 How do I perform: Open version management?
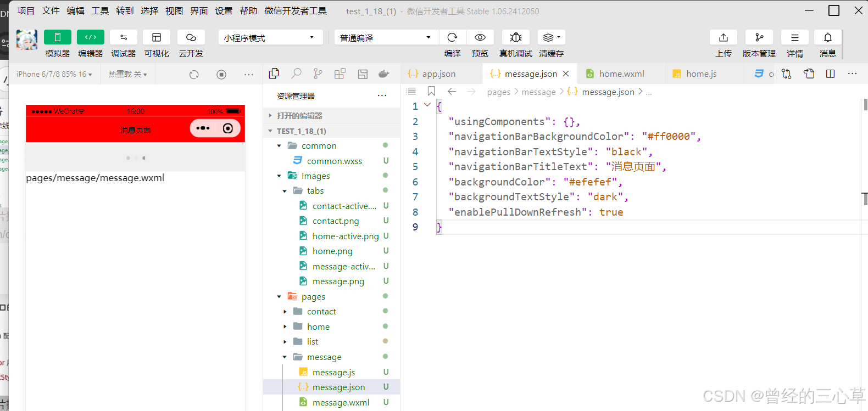[759, 37]
